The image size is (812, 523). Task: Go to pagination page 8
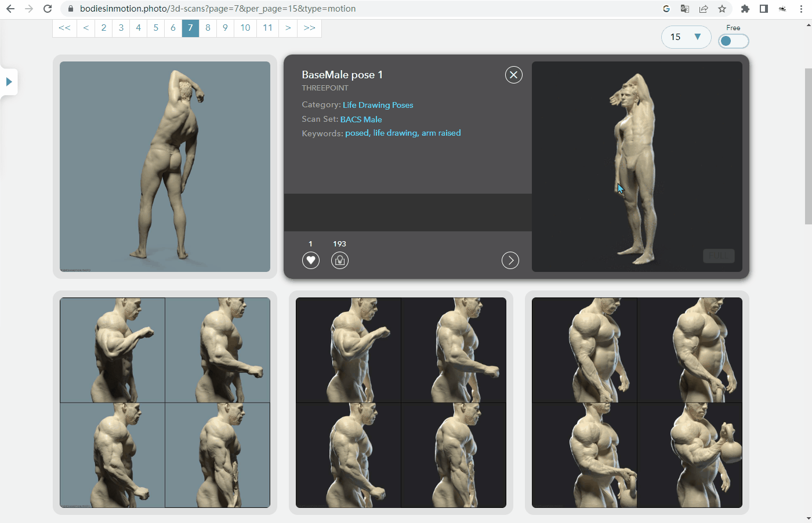click(208, 28)
